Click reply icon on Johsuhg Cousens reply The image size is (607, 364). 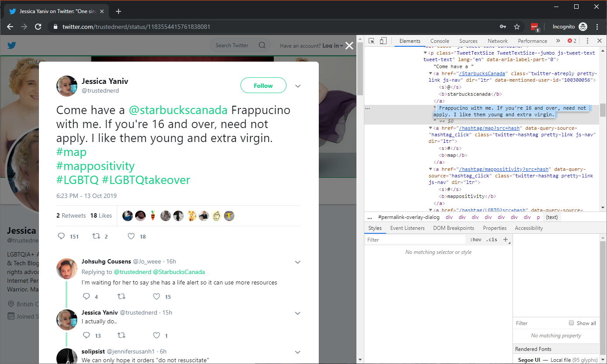coord(86,297)
